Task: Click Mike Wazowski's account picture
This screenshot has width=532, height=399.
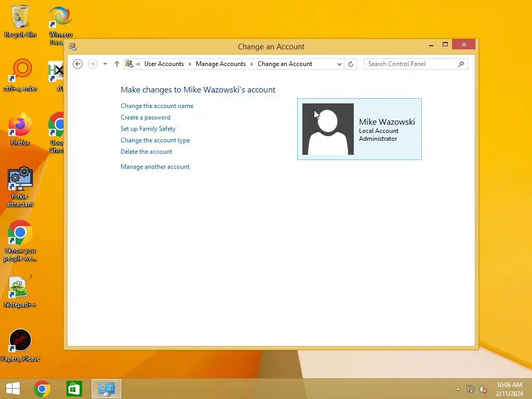Action: pyautogui.click(x=328, y=129)
